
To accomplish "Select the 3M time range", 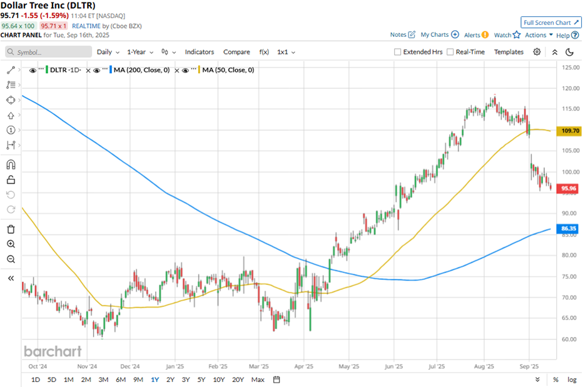I will pos(103,379).
